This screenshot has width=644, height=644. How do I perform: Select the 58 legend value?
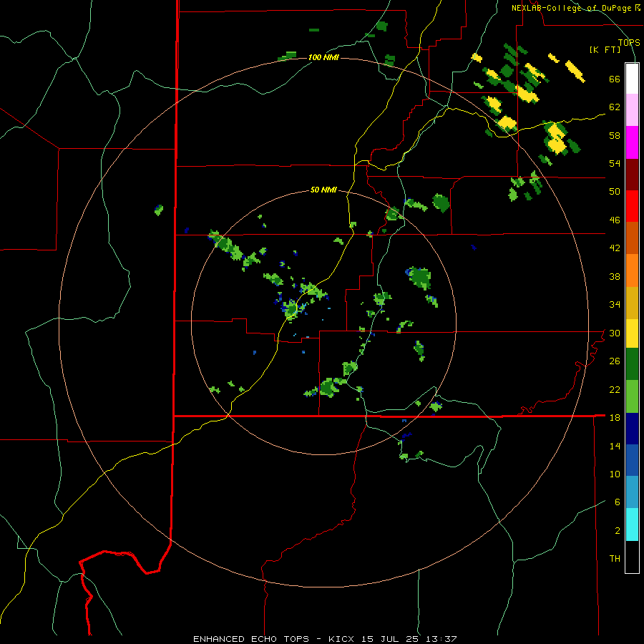coord(615,135)
